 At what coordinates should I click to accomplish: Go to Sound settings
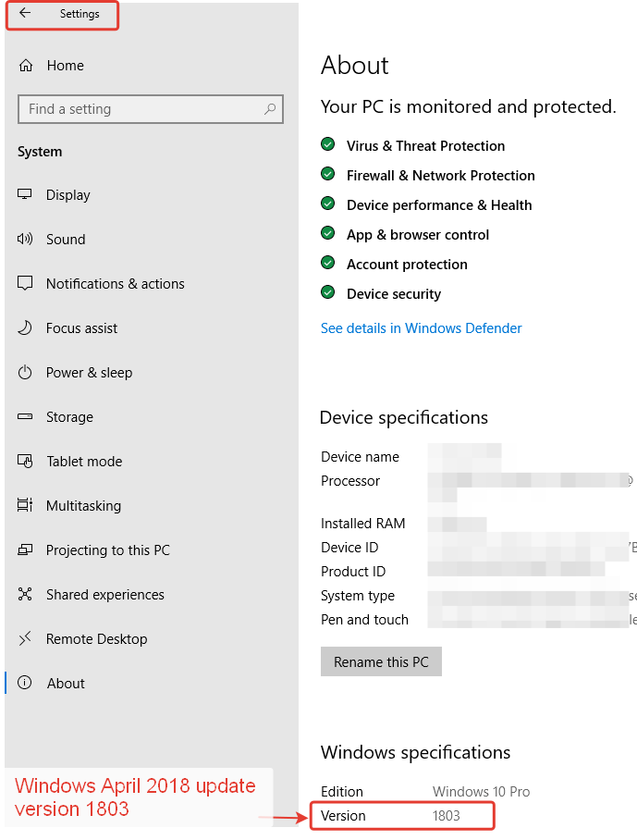pos(66,239)
